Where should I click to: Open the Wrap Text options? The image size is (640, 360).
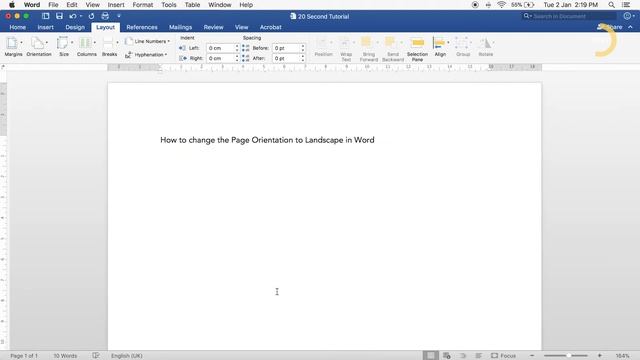click(346, 49)
